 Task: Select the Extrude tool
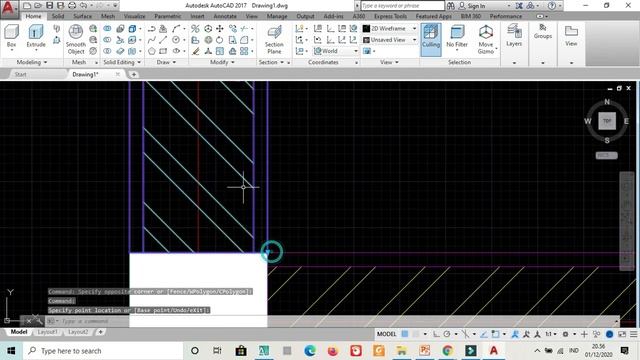(x=36, y=36)
